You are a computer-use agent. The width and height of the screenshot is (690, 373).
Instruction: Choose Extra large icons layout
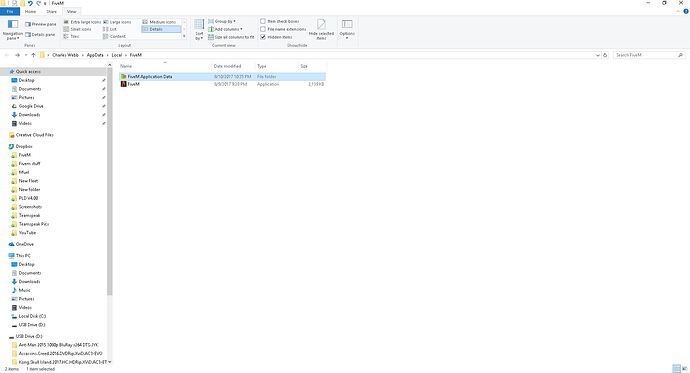[82, 22]
